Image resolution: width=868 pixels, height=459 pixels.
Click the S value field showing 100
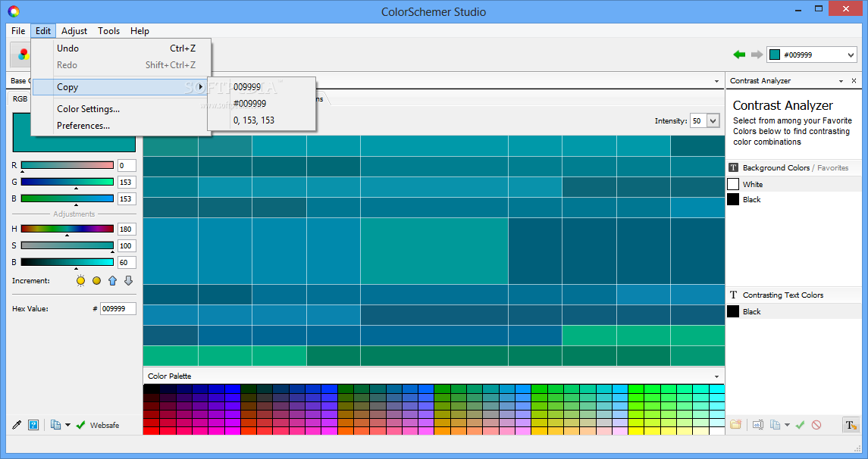coord(127,245)
